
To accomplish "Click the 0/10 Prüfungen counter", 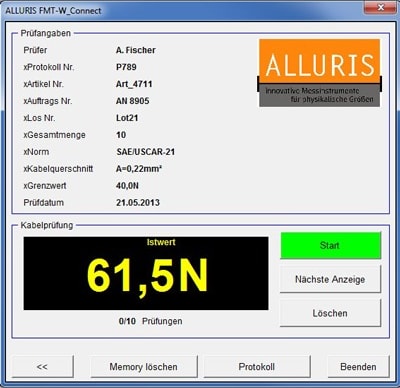I will tap(150, 321).
